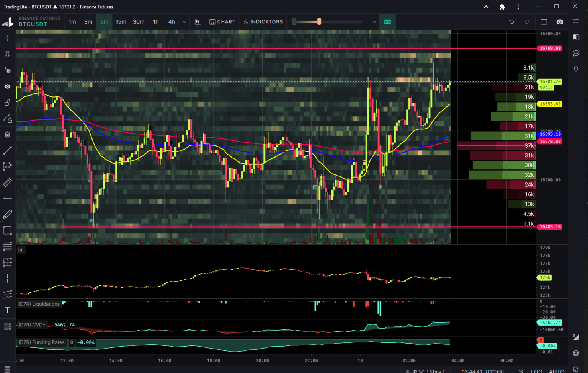Viewport: 588px width, 373px height.
Task: Adjust the heatmap intensity slider
Action: tap(319, 22)
